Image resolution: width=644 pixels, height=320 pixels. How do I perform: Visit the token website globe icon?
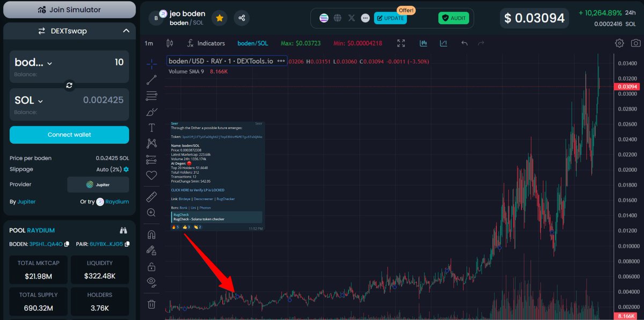point(338,18)
